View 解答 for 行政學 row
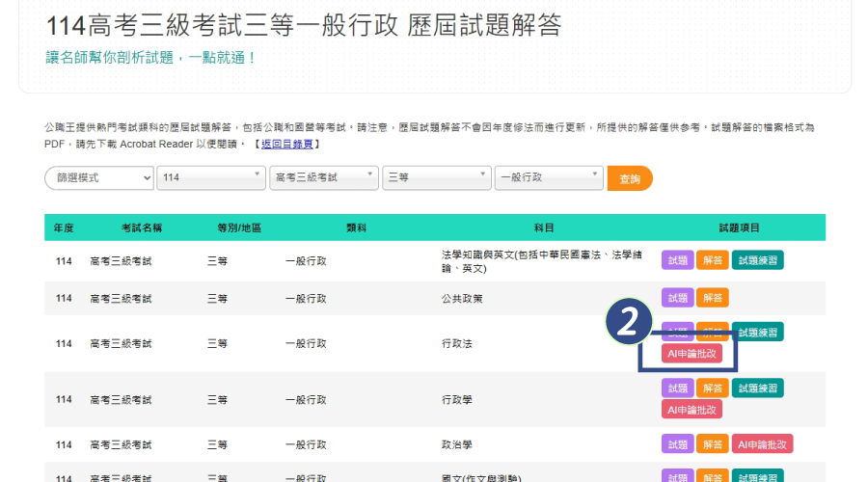The height and width of the screenshot is (482, 868). point(713,388)
